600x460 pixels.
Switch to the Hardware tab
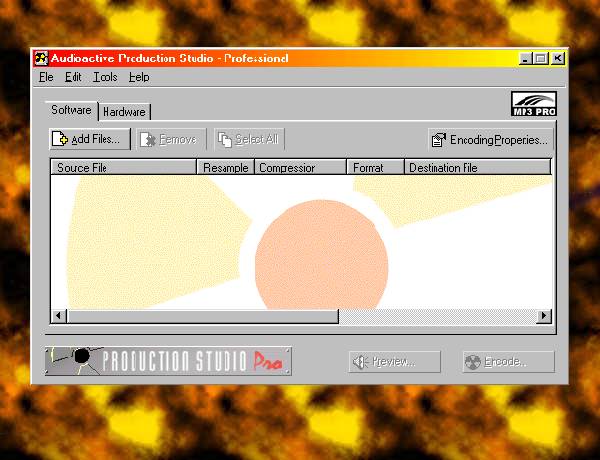pos(125,112)
